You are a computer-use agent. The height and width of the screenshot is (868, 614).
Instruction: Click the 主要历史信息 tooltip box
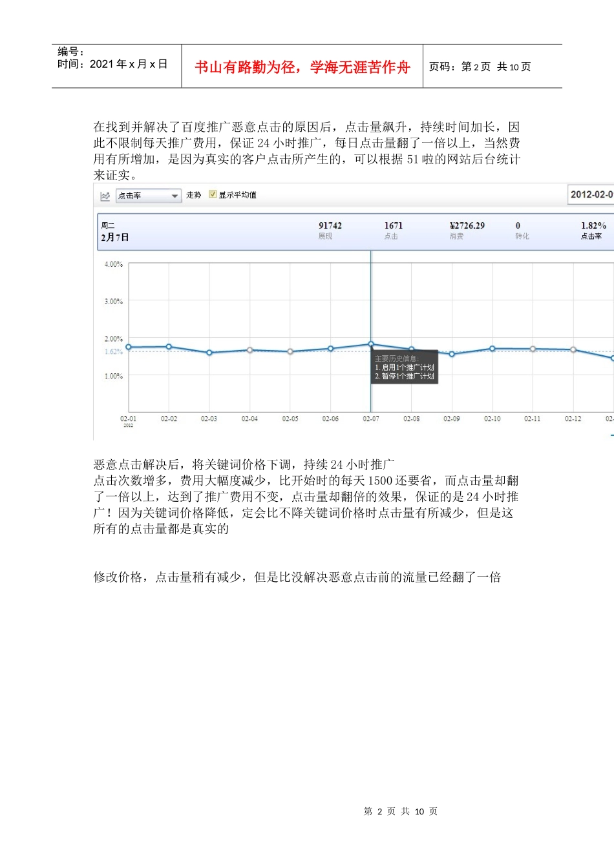(405, 367)
